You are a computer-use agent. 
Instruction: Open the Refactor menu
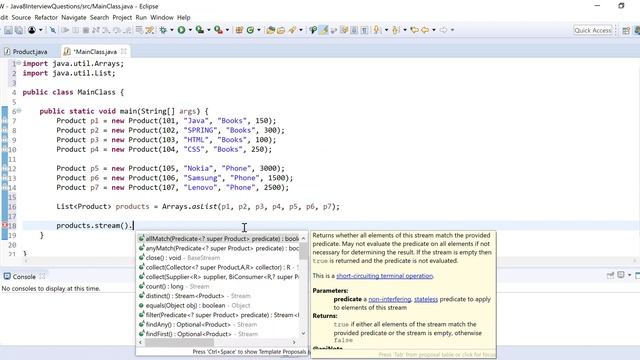coord(46,18)
